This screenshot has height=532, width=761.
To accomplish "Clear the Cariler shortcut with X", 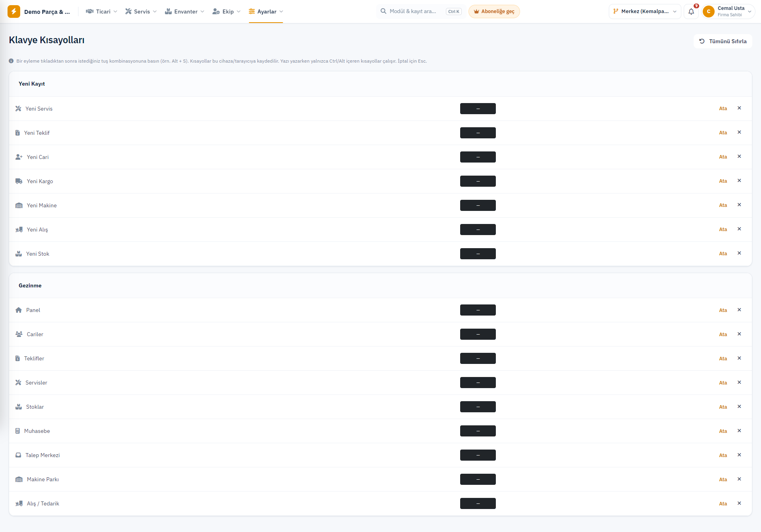I will click(x=739, y=334).
